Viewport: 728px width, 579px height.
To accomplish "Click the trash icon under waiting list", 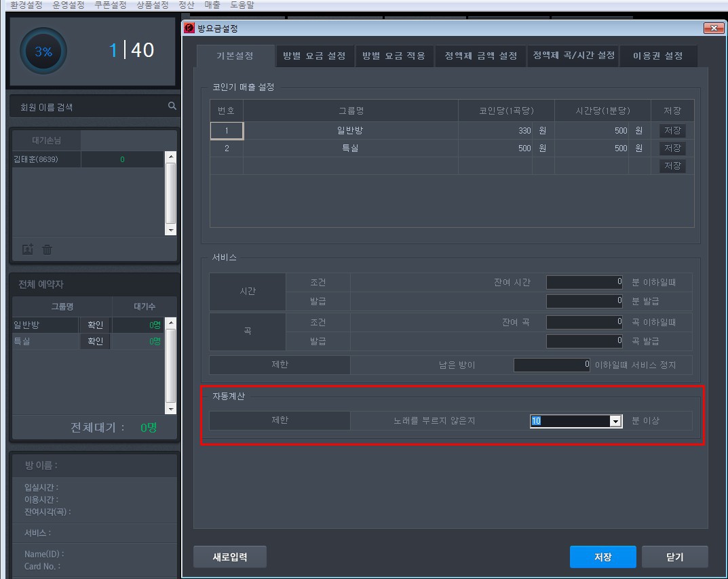I will point(47,249).
